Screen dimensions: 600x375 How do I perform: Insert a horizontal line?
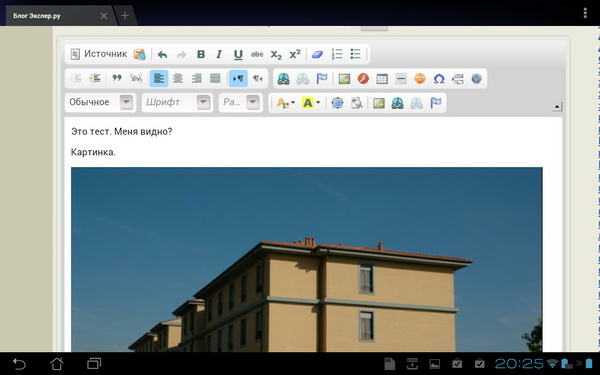[x=401, y=79]
